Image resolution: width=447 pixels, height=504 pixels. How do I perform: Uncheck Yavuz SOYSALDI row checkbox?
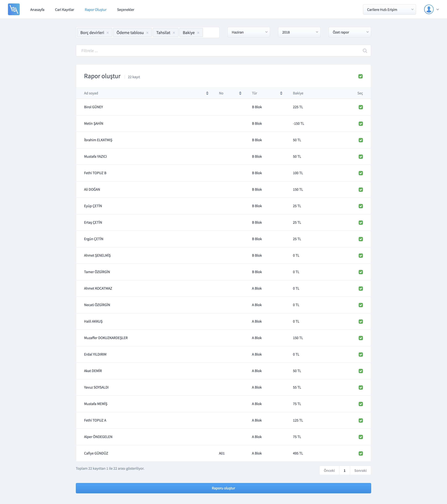[361, 387]
